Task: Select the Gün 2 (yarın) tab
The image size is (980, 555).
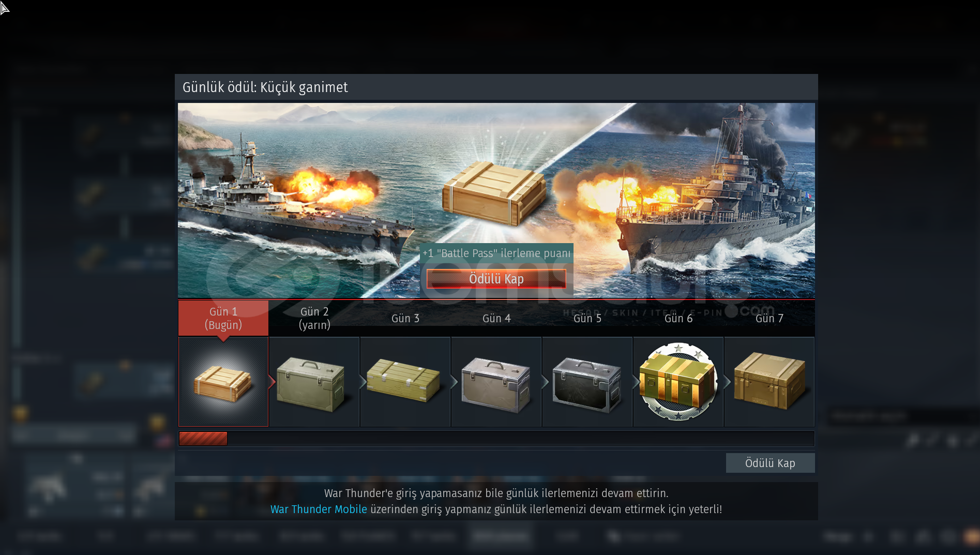Action: [314, 318]
